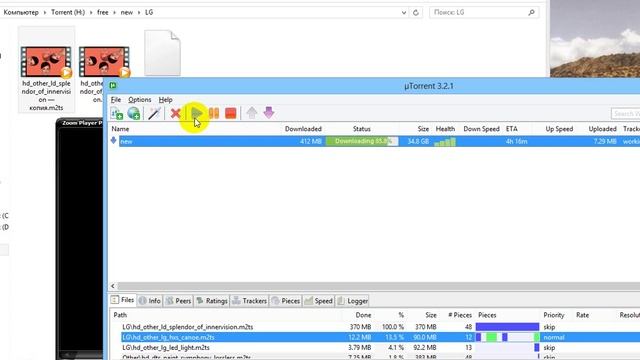Open the blank document file in Explorer
Viewport: 640px width, 360px height.
162,53
